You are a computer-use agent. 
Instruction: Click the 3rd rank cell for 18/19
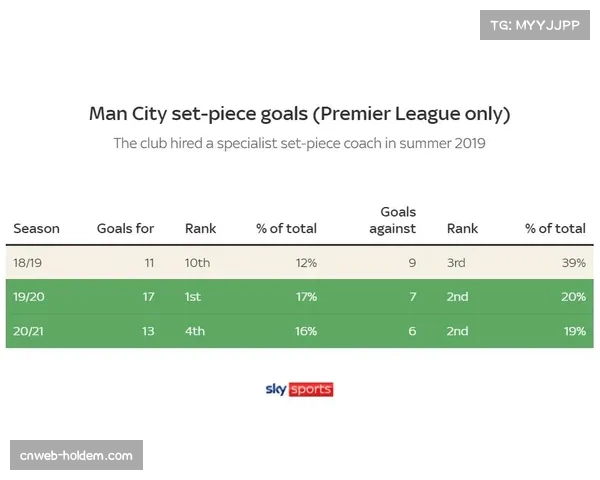point(457,263)
